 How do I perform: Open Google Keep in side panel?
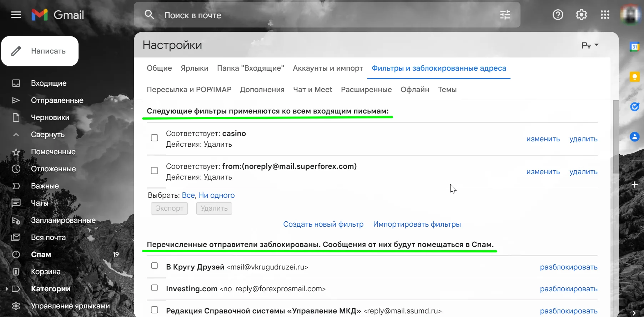coord(634,77)
